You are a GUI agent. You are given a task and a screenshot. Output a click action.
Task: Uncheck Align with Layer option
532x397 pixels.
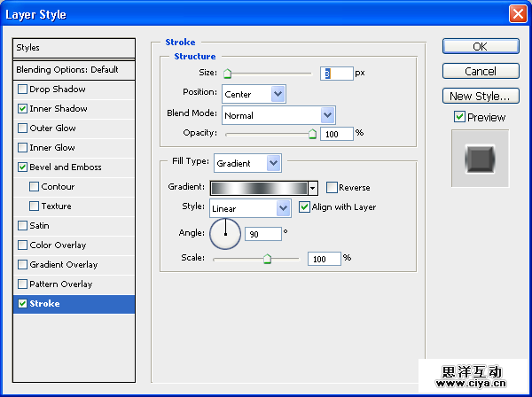click(305, 207)
